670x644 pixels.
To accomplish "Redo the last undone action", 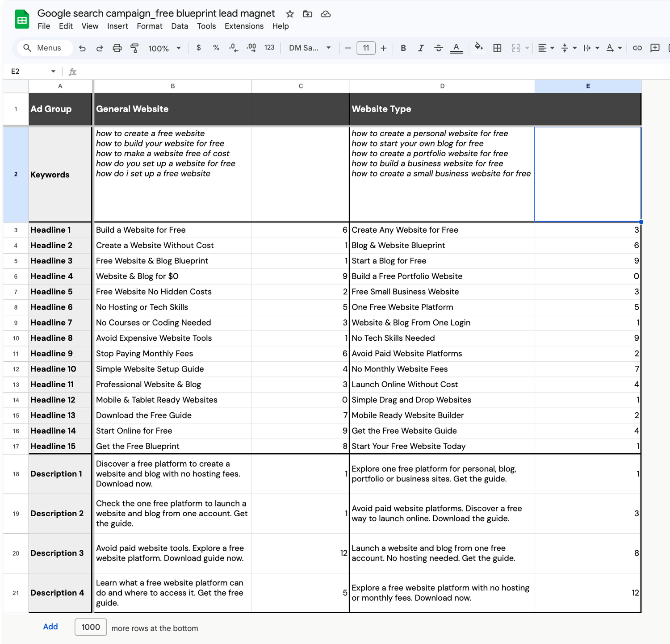I will 100,48.
